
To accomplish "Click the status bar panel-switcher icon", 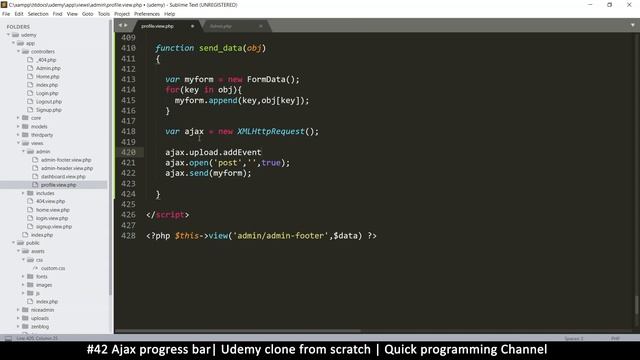I will (8, 338).
